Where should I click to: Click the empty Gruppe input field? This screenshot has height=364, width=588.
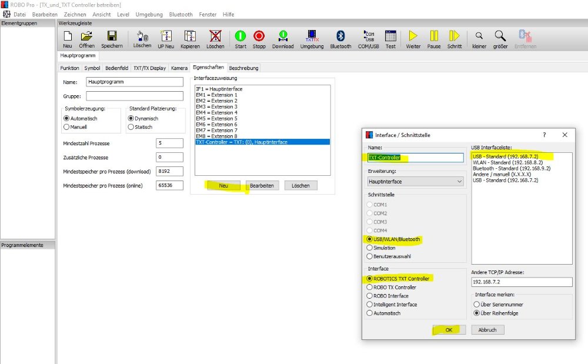coord(135,96)
